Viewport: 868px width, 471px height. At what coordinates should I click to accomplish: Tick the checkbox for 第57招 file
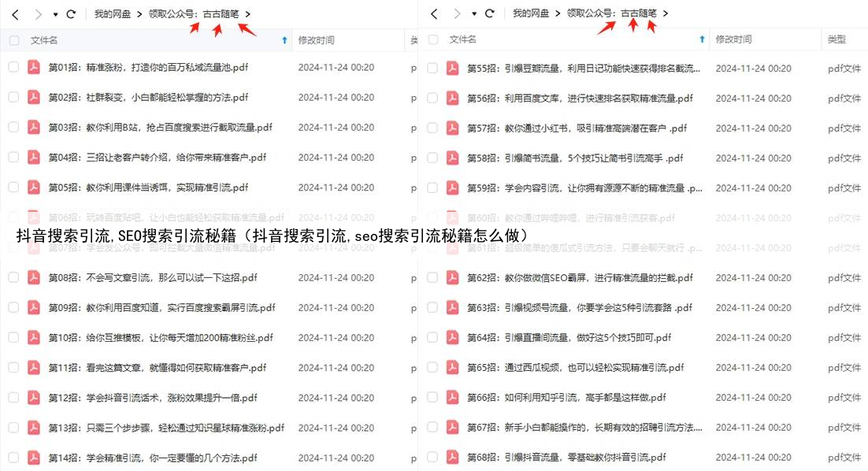pyautogui.click(x=433, y=128)
